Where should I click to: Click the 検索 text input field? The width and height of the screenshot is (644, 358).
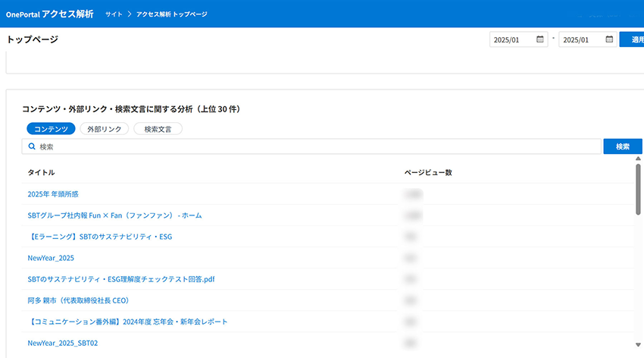coord(318,146)
